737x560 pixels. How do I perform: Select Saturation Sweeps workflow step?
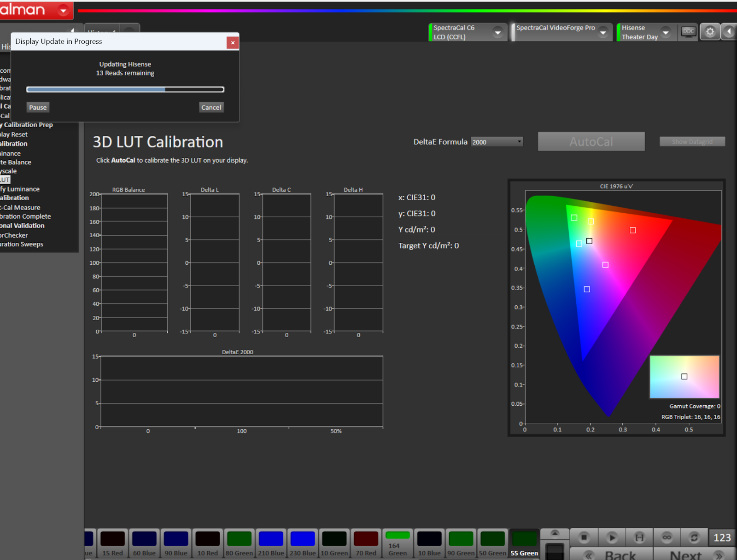(x=22, y=244)
